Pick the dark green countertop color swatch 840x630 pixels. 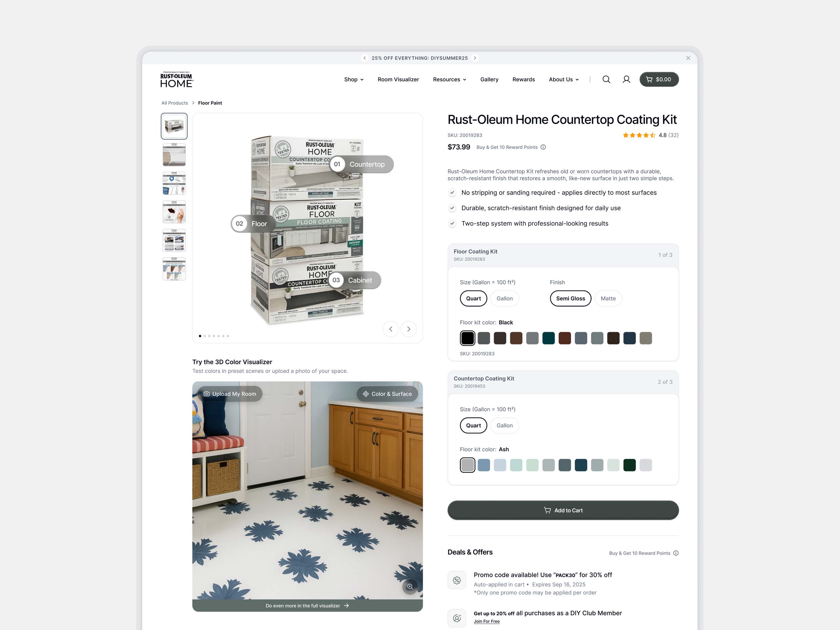[x=629, y=465]
